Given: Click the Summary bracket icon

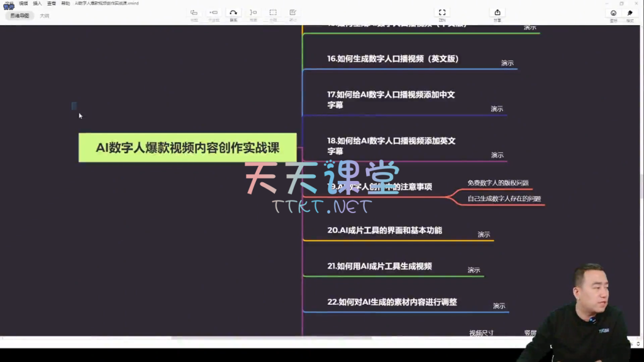Looking at the screenshot, I should [253, 13].
